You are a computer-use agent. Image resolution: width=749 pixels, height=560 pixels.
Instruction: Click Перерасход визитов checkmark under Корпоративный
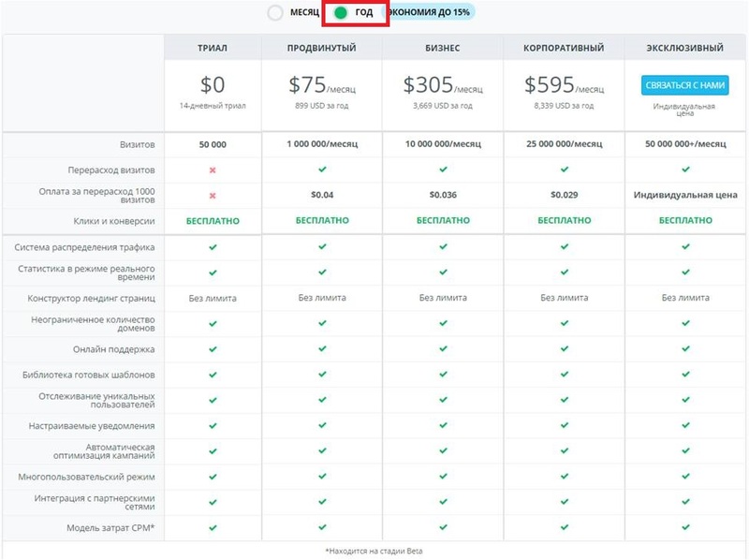(x=564, y=170)
